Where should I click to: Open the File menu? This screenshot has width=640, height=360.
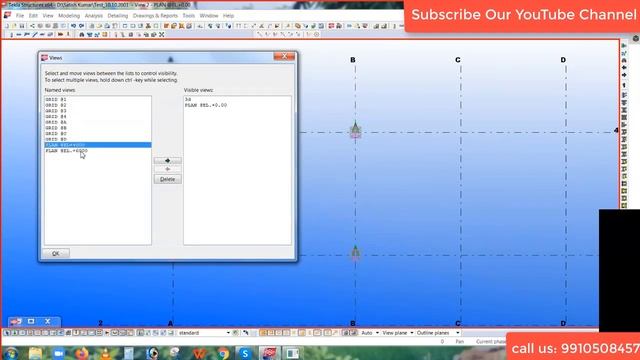click(20, 16)
